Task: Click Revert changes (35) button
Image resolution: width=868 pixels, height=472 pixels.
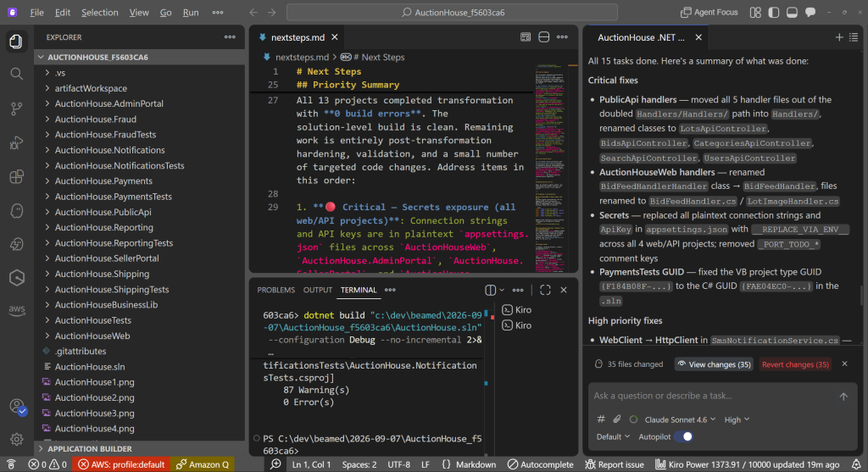Action: point(795,364)
